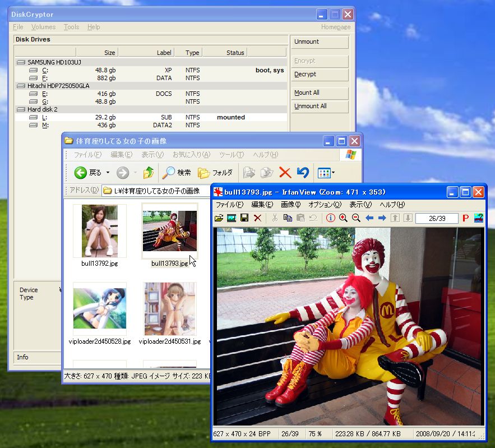Undo the last action in Explorer toolbar
The height and width of the screenshot is (448, 495).
click(303, 173)
